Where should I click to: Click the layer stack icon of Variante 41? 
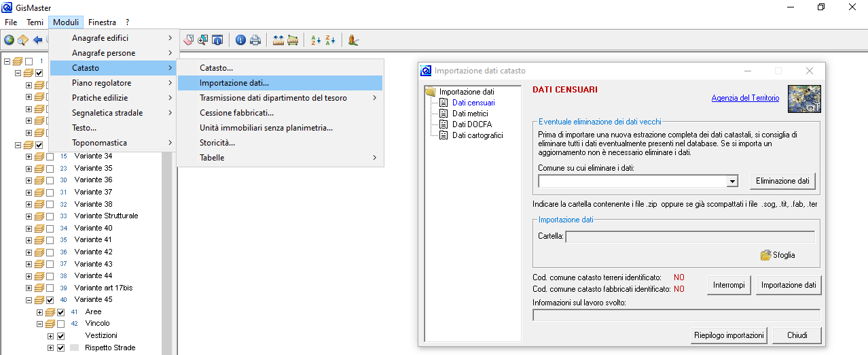click(x=39, y=240)
